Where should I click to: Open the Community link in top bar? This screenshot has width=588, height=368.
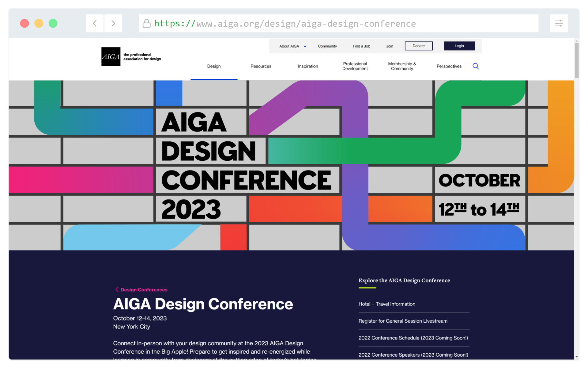[x=327, y=46]
